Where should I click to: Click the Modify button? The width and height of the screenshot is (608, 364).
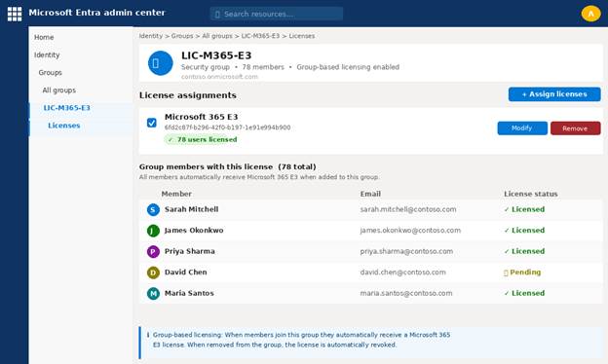click(522, 128)
